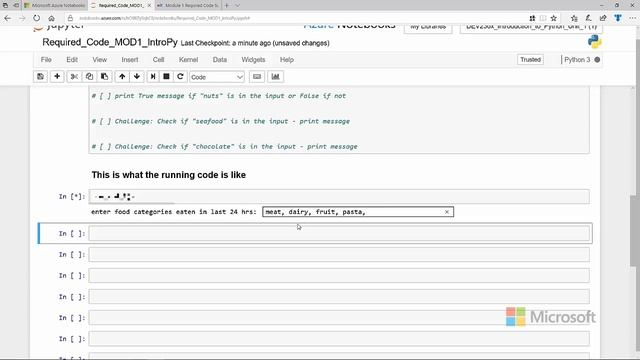Open the Cell menu

click(158, 60)
